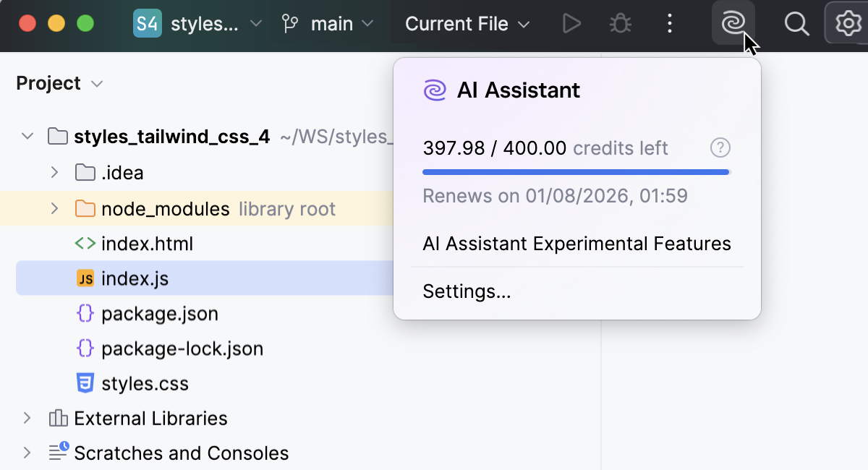Click the macOS green maximize button
This screenshot has height=470, width=868.
[x=85, y=24]
